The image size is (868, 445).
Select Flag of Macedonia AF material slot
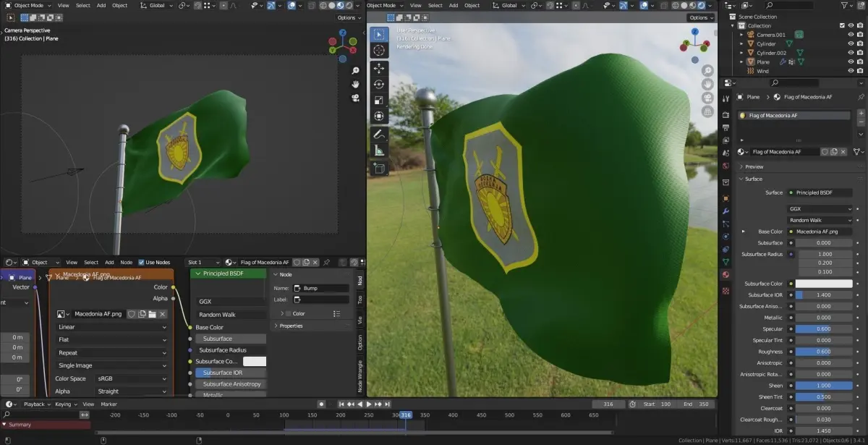(x=795, y=115)
